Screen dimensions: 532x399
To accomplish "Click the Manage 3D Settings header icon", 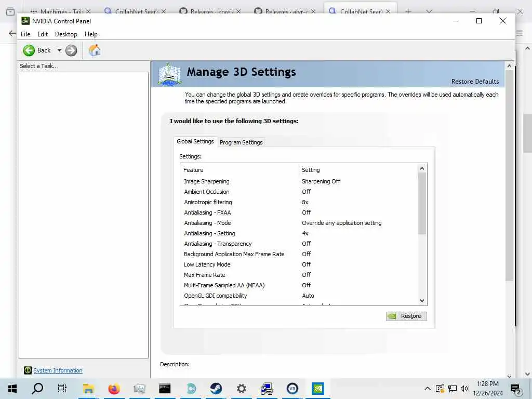I will 170,74.
